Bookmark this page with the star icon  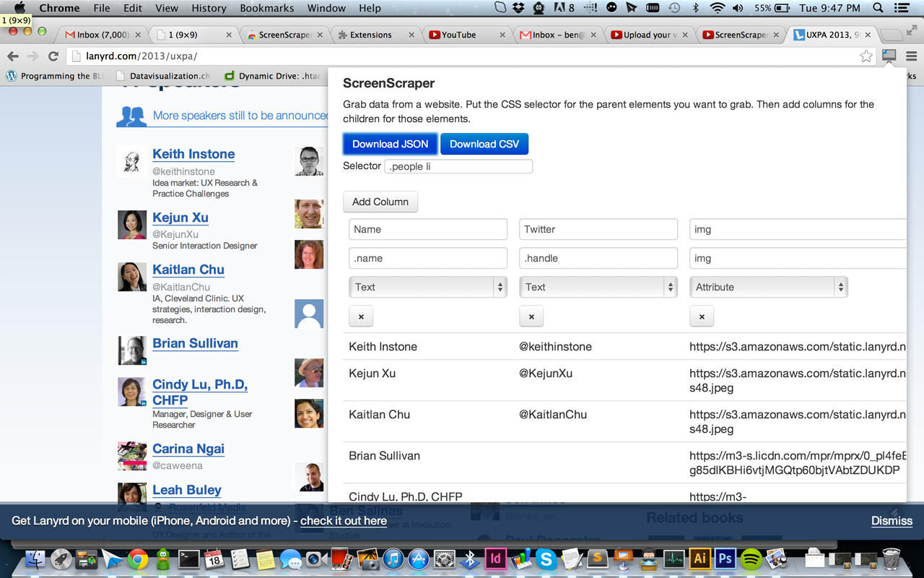coord(866,56)
